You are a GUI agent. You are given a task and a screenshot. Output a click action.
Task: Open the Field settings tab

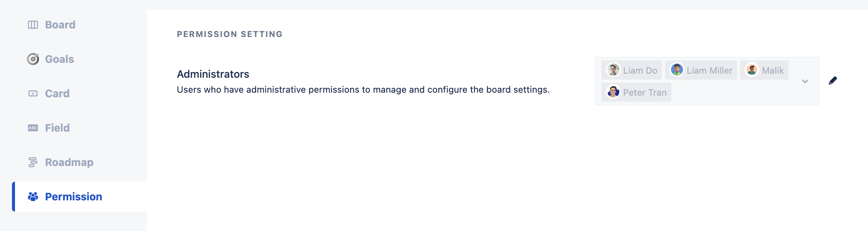pos(57,128)
